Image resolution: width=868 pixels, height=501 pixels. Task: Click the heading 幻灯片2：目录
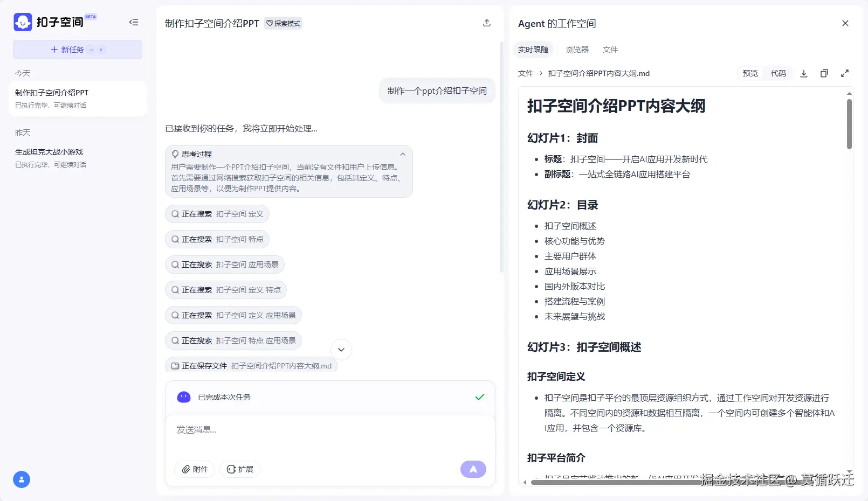tap(562, 205)
